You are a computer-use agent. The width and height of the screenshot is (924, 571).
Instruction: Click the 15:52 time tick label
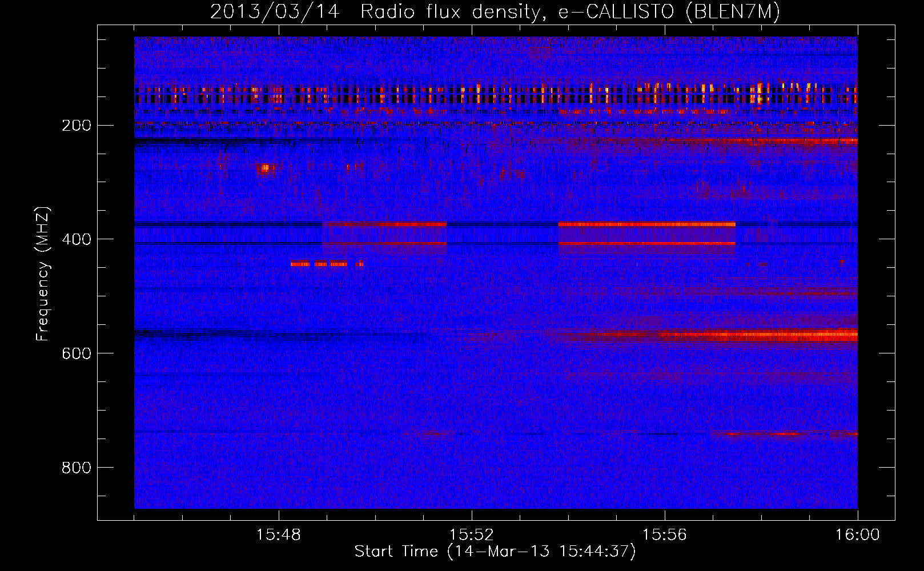pyautogui.click(x=472, y=534)
